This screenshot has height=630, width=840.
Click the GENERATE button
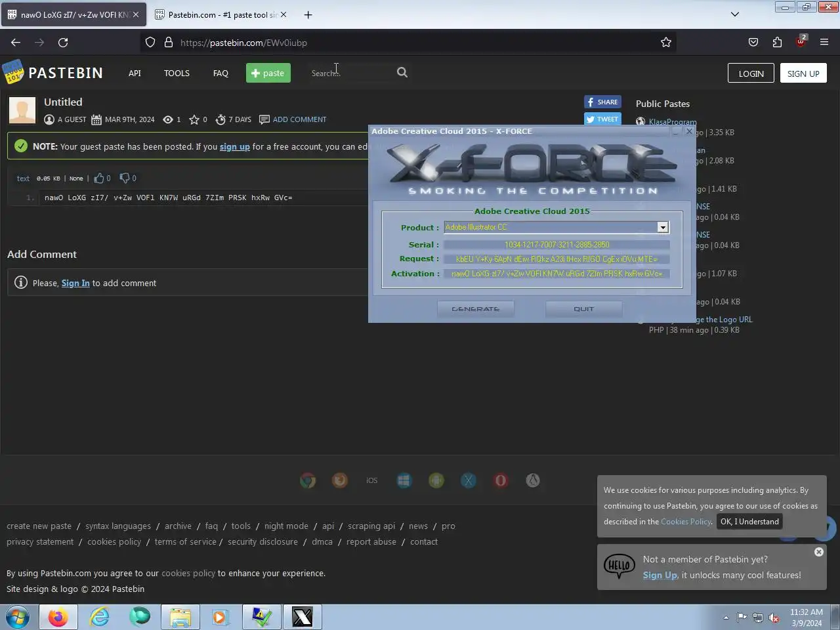click(x=476, y=308)
